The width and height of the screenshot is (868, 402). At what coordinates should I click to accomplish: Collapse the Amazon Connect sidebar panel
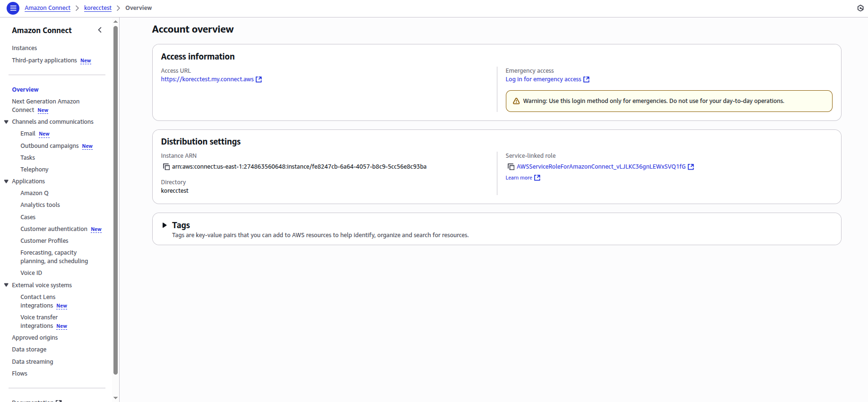[x=100, y=30]
